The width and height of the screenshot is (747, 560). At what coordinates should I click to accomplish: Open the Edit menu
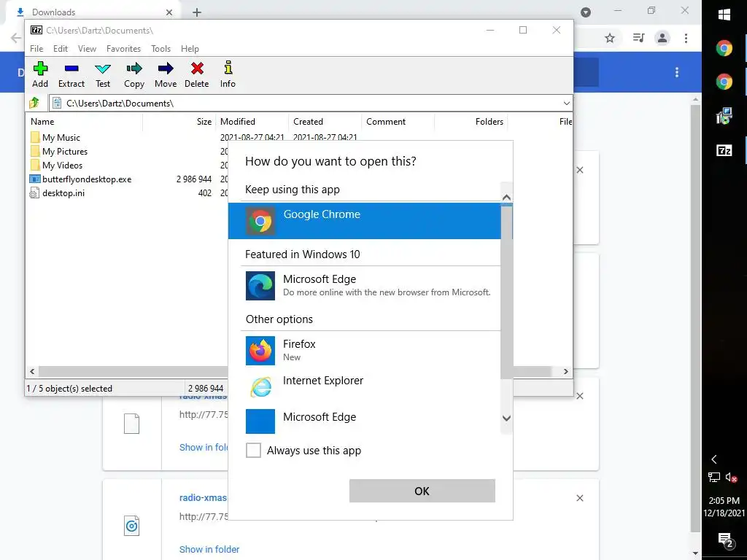click(x=61, y=49)
